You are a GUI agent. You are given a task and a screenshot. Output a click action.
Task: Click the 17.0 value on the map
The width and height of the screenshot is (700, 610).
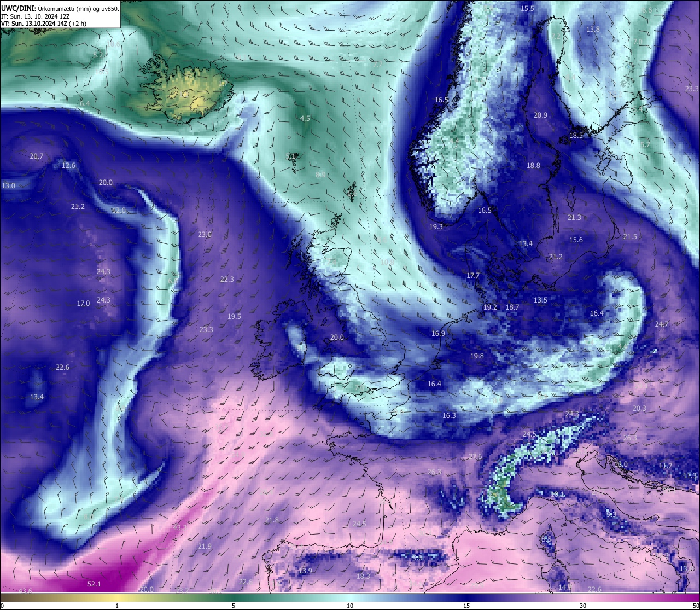pos(83,303)
